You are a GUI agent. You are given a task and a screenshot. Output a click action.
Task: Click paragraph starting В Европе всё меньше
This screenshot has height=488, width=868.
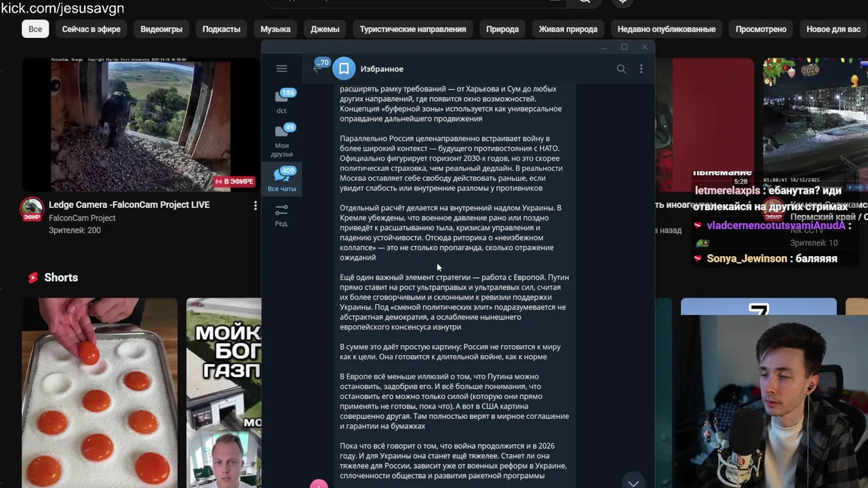point(454,401)
